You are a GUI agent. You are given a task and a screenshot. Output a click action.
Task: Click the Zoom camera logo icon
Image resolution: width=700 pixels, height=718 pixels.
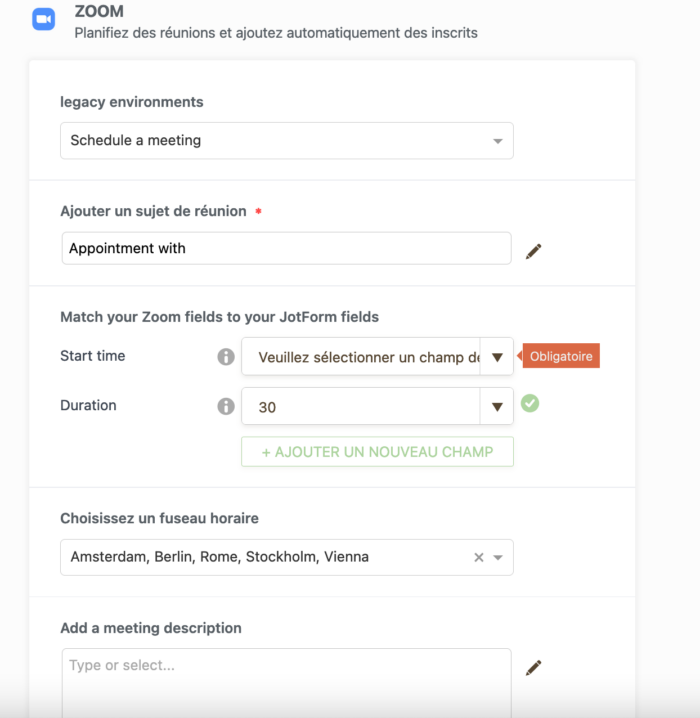pyautogui.click(x=43, y=19)
